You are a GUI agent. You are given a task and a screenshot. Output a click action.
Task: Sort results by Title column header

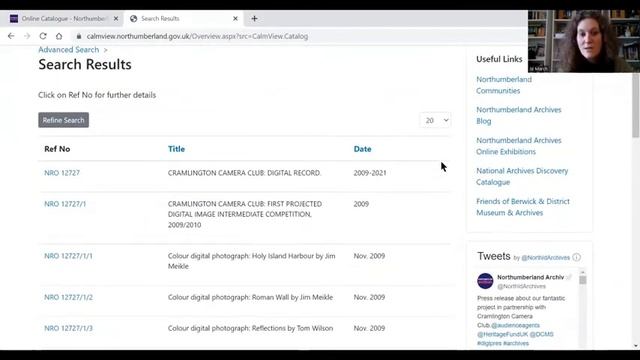pos(176,149)
